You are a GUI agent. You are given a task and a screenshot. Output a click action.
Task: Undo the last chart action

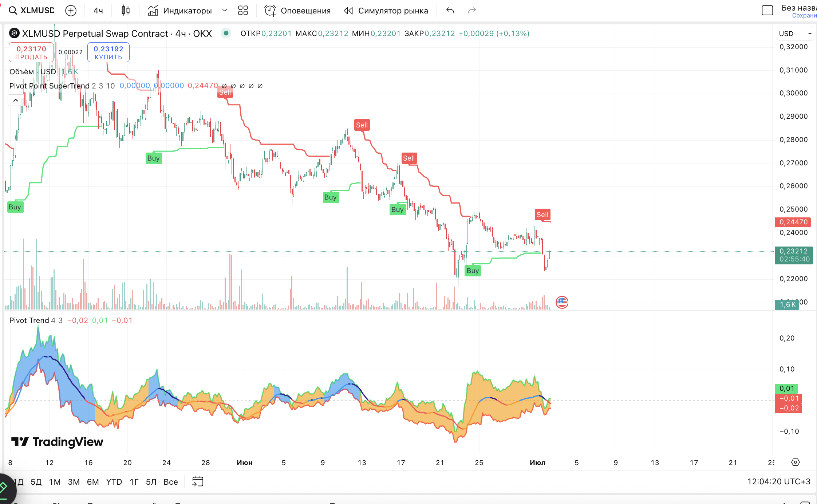click(x=450, y=11)
